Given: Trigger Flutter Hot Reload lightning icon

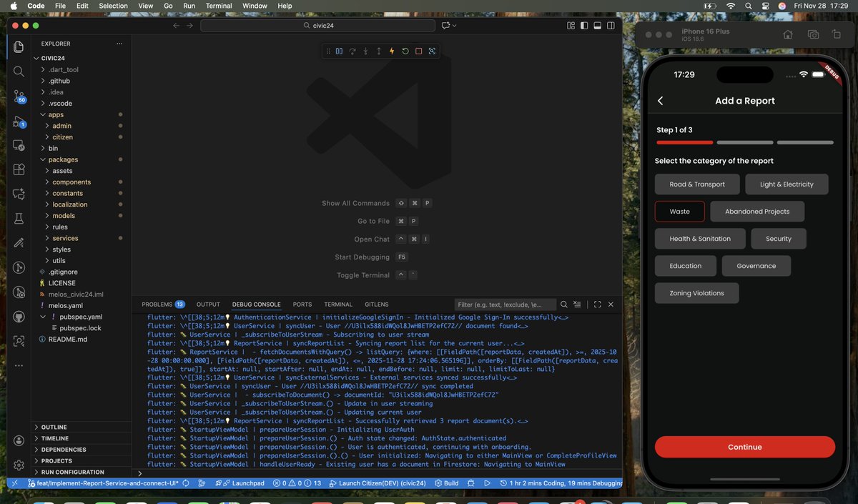Looking at the screenshot, I should click(x=392, y=51).
